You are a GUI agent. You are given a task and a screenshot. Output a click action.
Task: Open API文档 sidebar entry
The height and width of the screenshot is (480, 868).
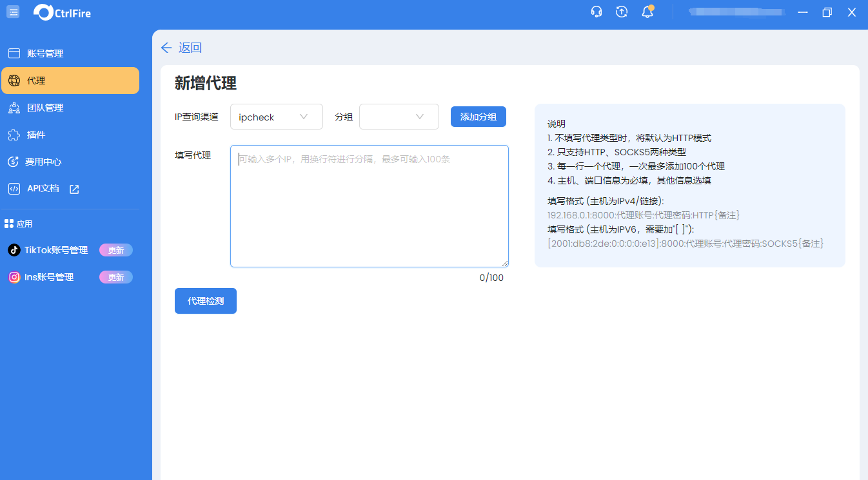click(x=43, y=189)
